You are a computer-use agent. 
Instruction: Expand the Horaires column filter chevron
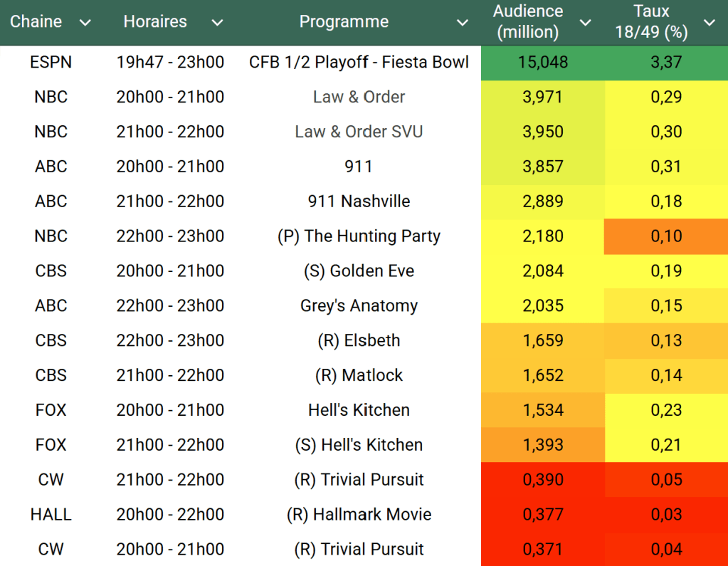pos(217,23)
